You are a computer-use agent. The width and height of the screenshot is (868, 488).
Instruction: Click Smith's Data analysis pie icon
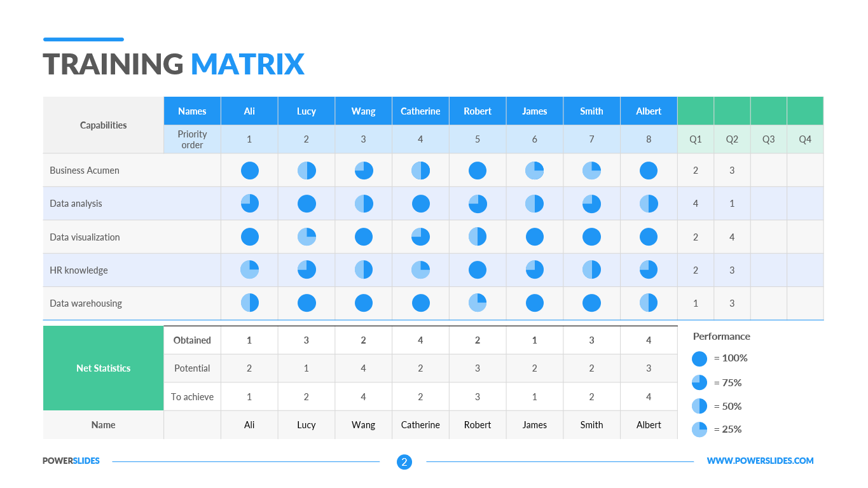coord(591,204)
